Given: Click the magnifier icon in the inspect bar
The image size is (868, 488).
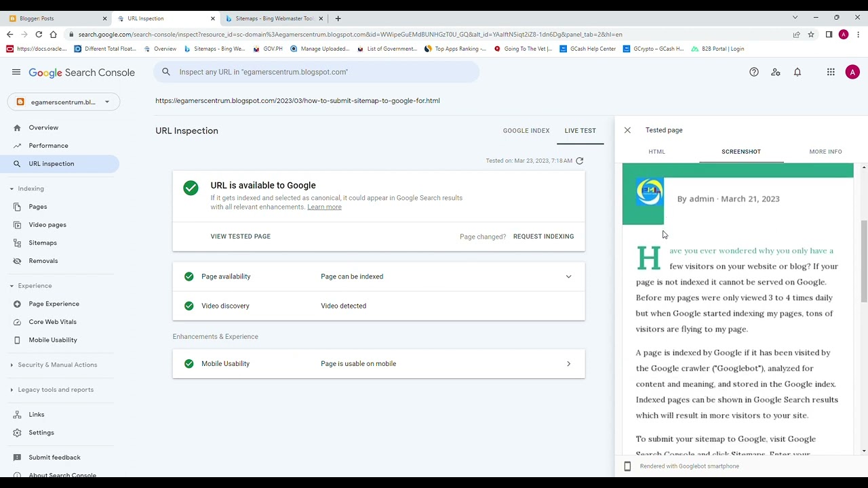Looking at the screenshot, I should (x=166, y=72).
